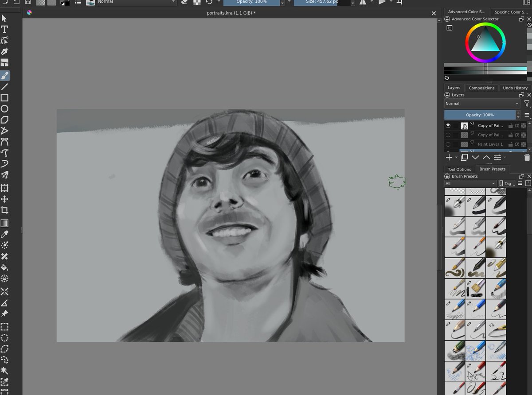The image size is (532, 395).
Task: Toggle alpha inheritance on Paint Layer 1
Action: point(517,144)
